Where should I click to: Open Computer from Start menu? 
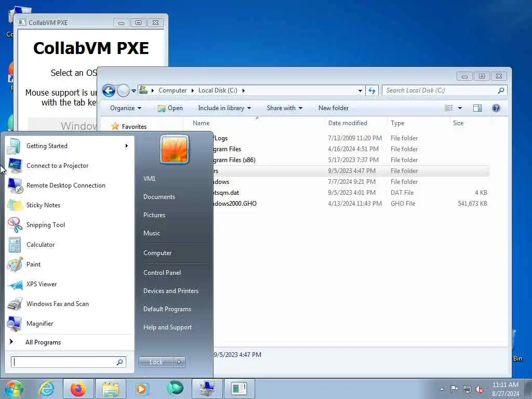tap(157, 253)
